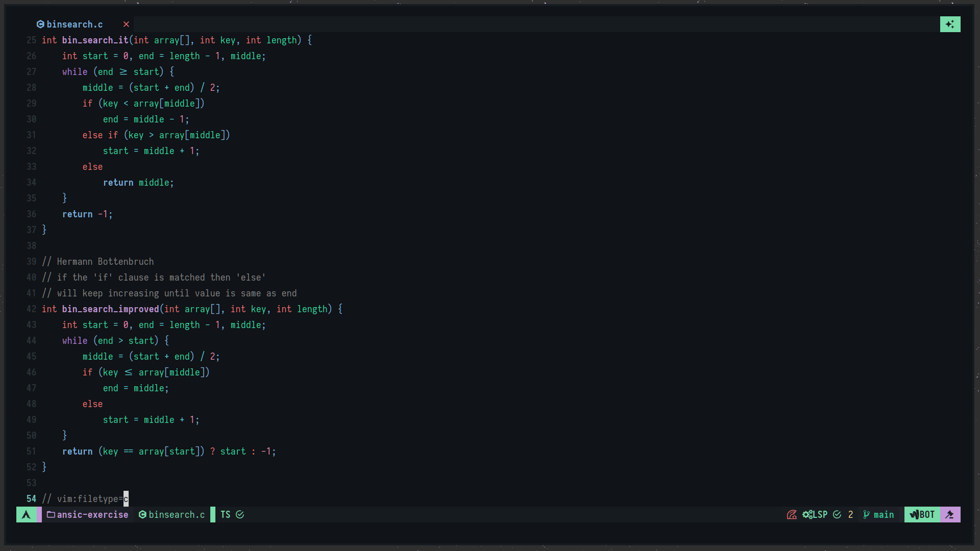This screenshot has width=980, height=551.
Task: Click the red wave house icon
Action: point(792,514)
